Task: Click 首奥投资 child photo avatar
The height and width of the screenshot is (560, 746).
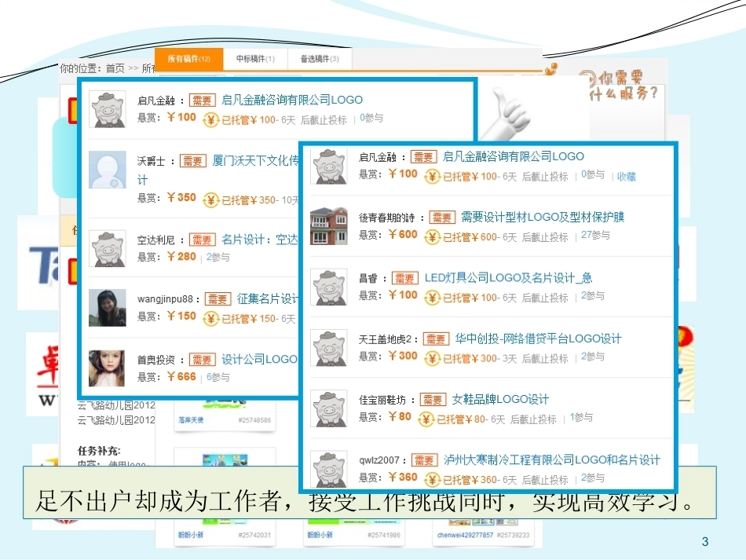Action: [x=107, y=368]
